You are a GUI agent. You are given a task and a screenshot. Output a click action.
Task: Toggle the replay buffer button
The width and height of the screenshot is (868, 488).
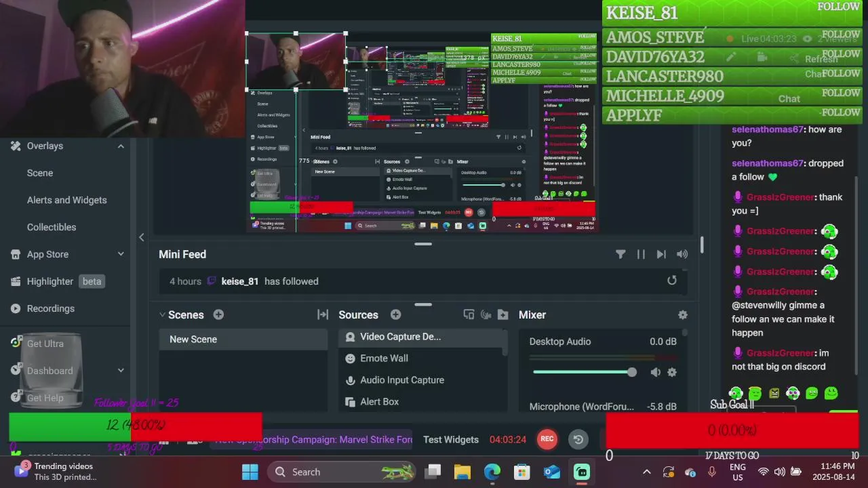pos(578,439)
